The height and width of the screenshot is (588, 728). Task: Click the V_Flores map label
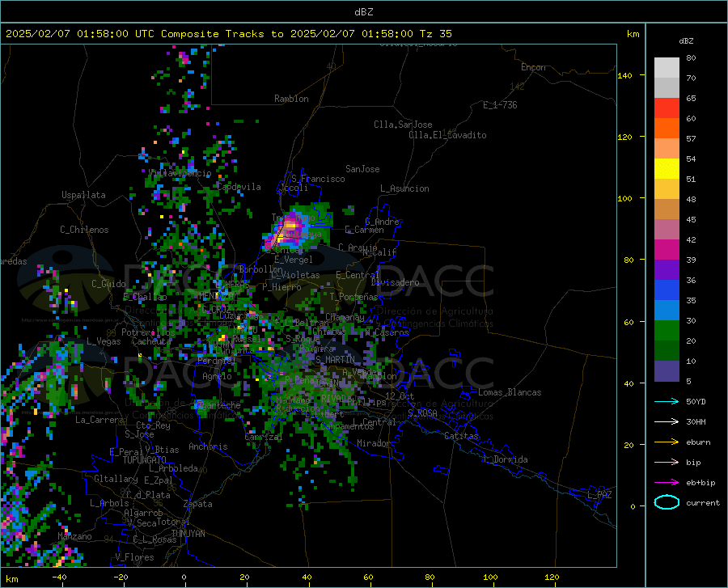[x=134, y=557]
